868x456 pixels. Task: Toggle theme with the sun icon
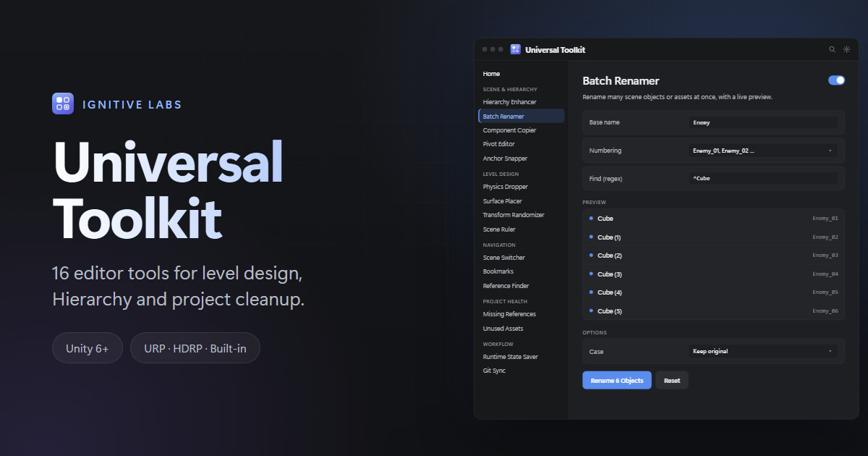coord(846,49)
